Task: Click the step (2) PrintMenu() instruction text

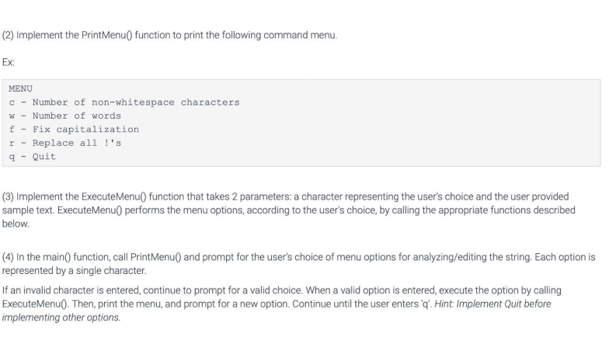Action: [x=169, y=36]
